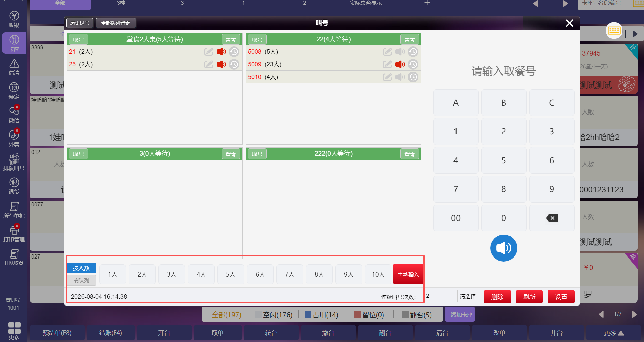This screenshot has height=342, width=644.
Task: Take a number in the 222 queue
Action: 257,154
